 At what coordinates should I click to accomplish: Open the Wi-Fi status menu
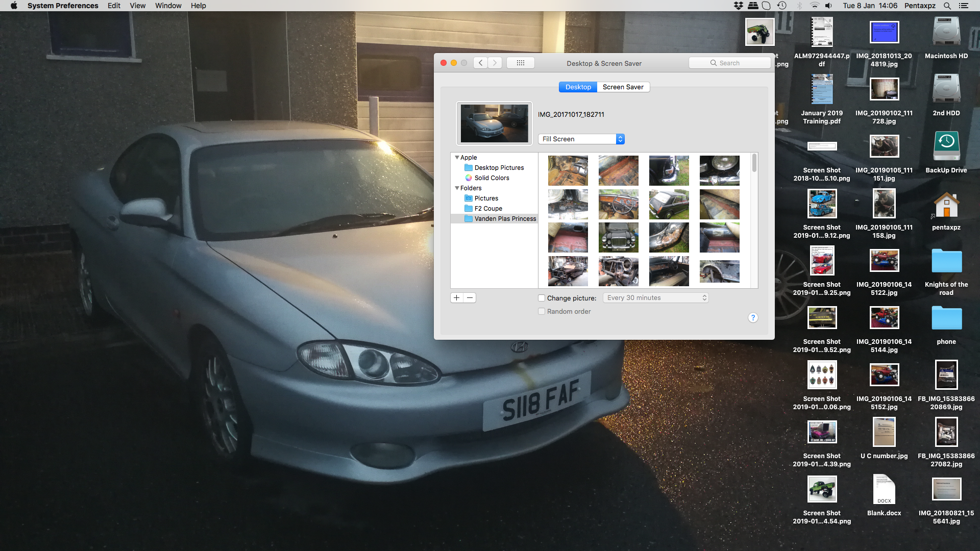pyautogui.click(x=815, y=6)
